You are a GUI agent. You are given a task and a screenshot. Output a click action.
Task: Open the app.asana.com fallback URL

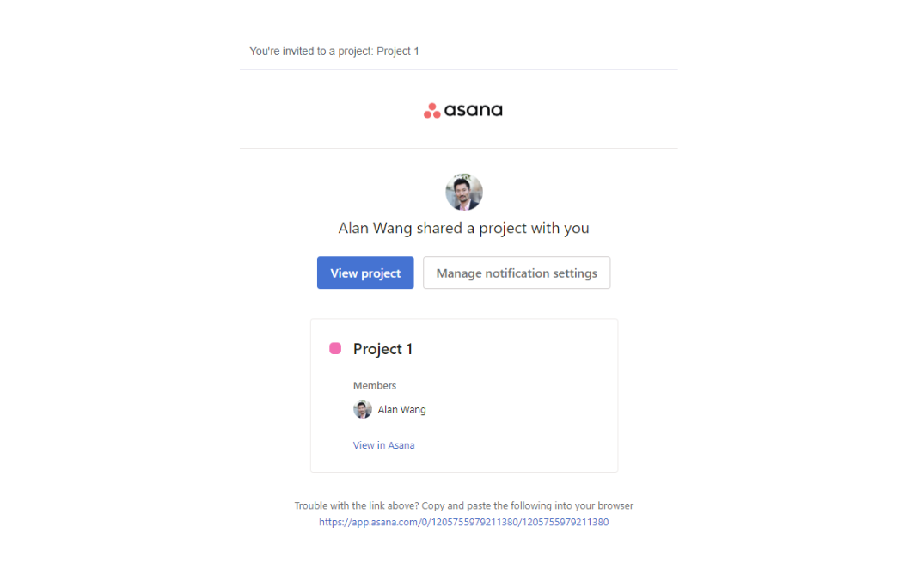(x=463, y=522)
